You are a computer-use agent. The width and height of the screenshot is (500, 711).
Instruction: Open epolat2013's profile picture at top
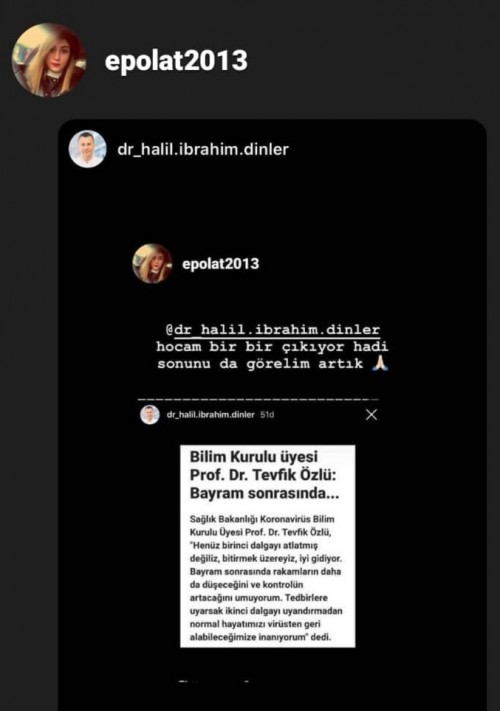click(x=49, y=60)
